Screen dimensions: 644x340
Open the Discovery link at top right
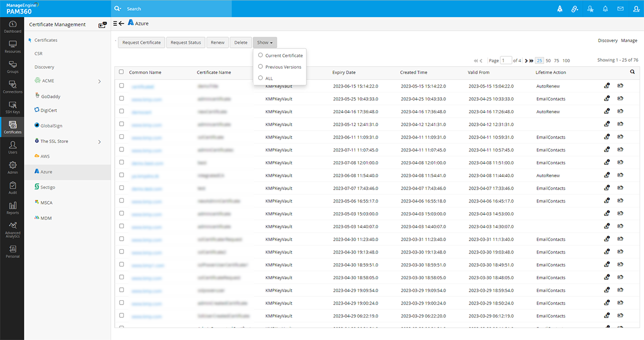607,40
